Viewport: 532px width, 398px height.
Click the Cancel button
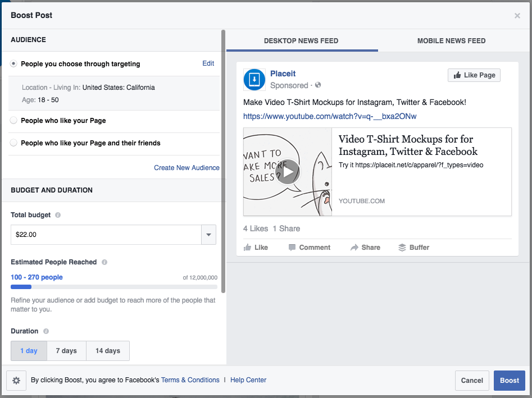click(x=472, y=381)
